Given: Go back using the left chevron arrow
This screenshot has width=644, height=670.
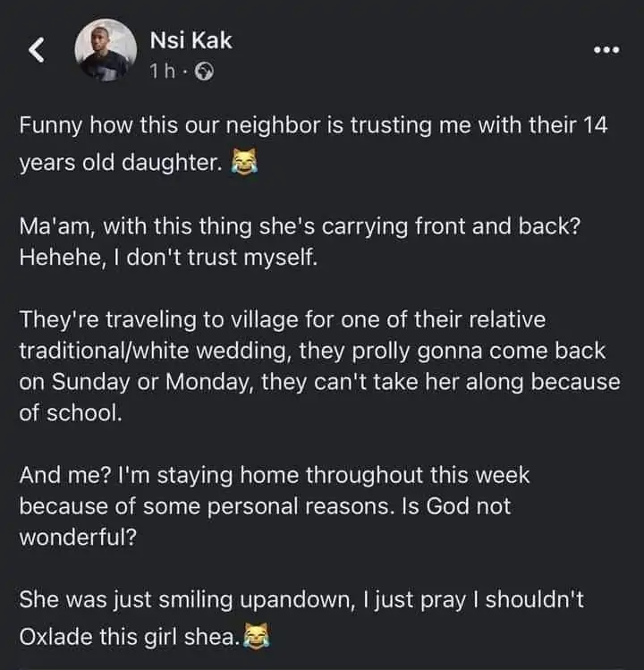Looking at the screenshot, I should pyautogui.click(x=38, y=53).
